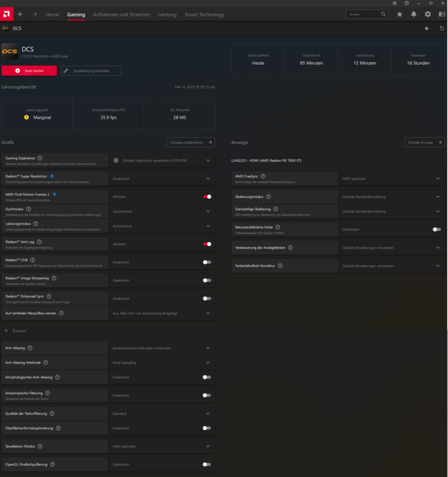The height and width of the screenshot is (477, 448).
Task: Show help for Radeon Chill
Action: pos(32,259)
